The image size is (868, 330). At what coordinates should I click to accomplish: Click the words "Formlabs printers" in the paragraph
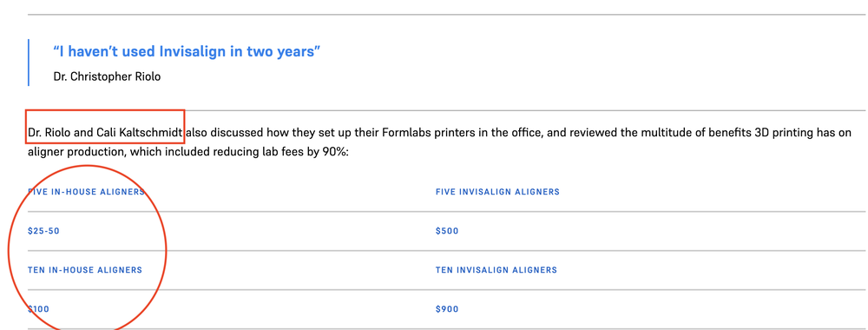click(x=427, y=133)
